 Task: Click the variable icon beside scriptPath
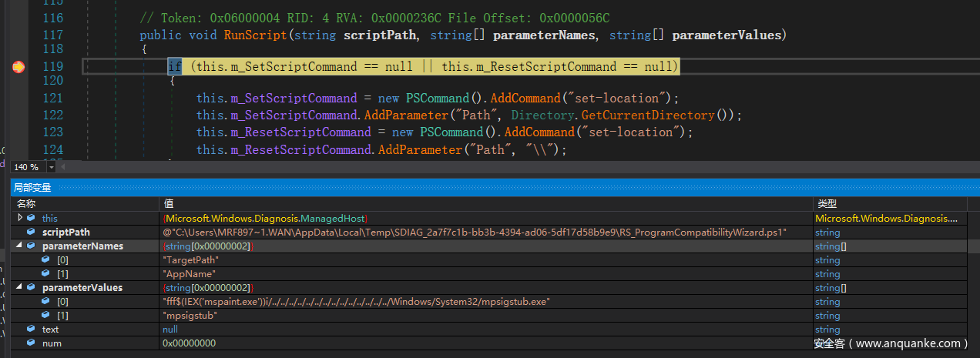click(31, 232)
